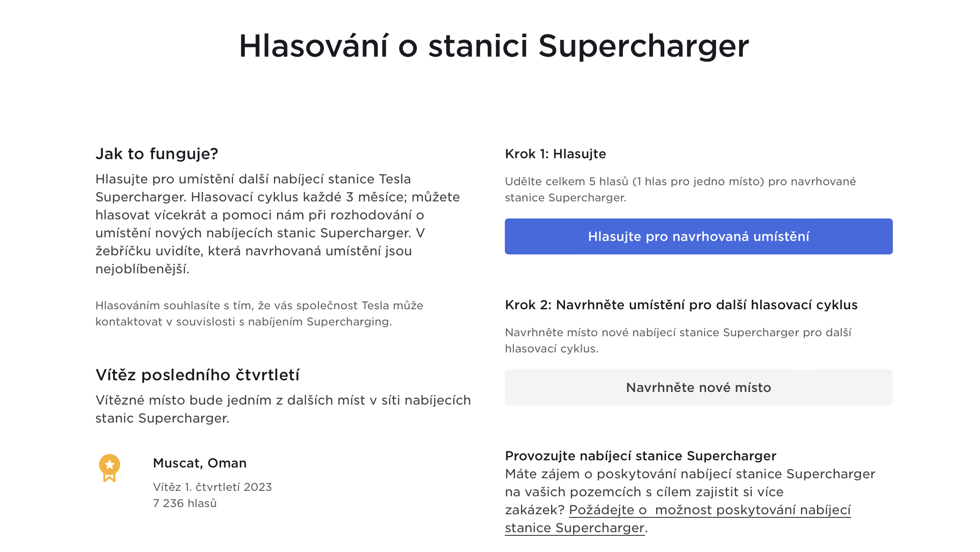Click the 'Krok 1: Hlasujte' heading

click(555, 154)
